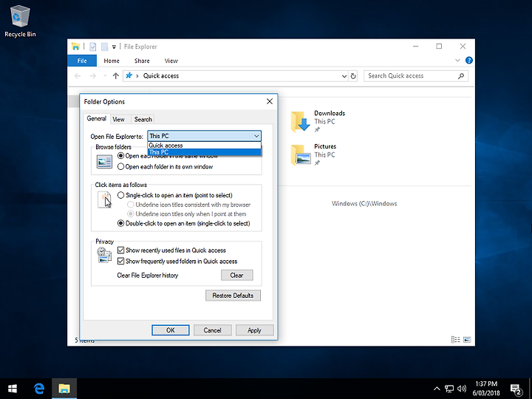Image resolution: width=532 pixels, height=399 pixels.
Task: Switch to the General tab in Folder Options
Action: 96,118
